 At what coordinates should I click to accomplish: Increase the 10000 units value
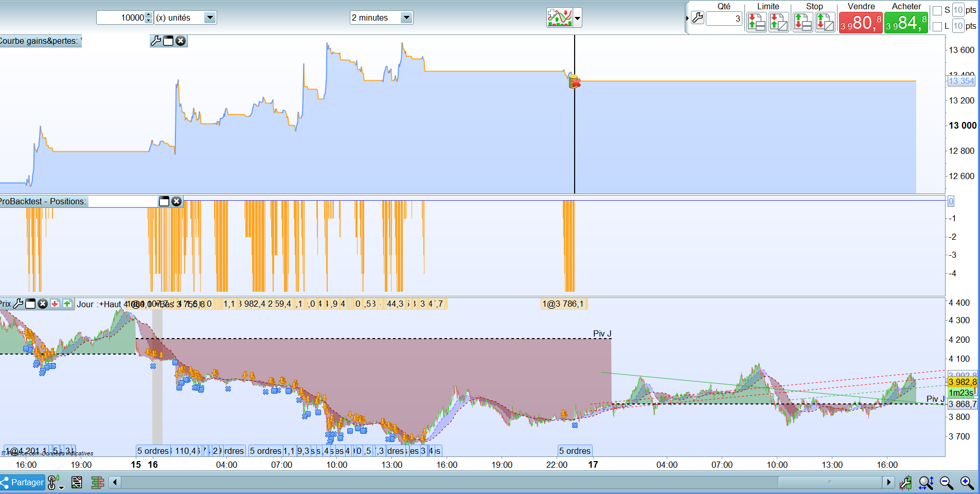[149, 14]
